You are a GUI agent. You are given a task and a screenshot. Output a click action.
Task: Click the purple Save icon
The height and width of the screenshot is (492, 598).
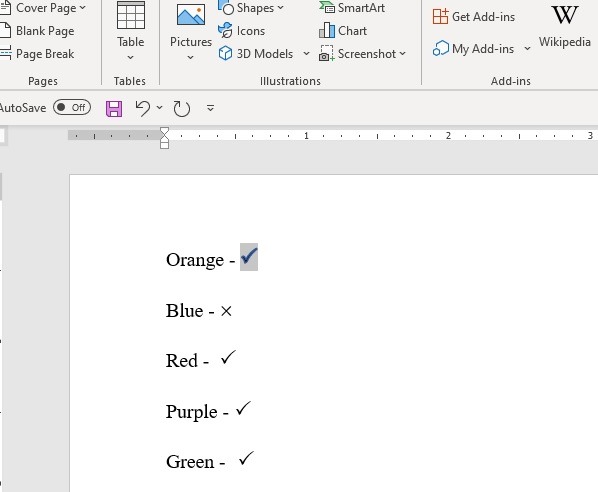pos(114,109)
